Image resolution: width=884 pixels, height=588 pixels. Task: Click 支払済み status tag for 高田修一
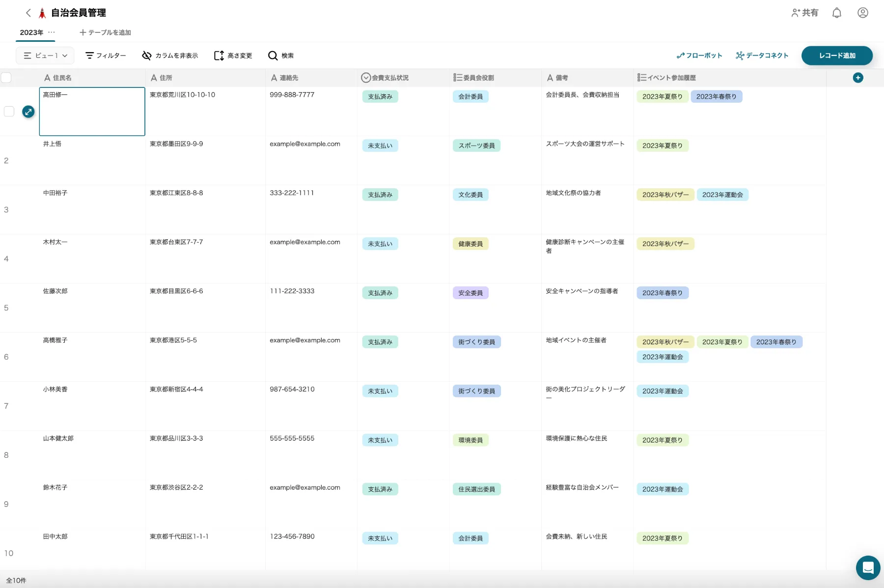tap(380, 96)
